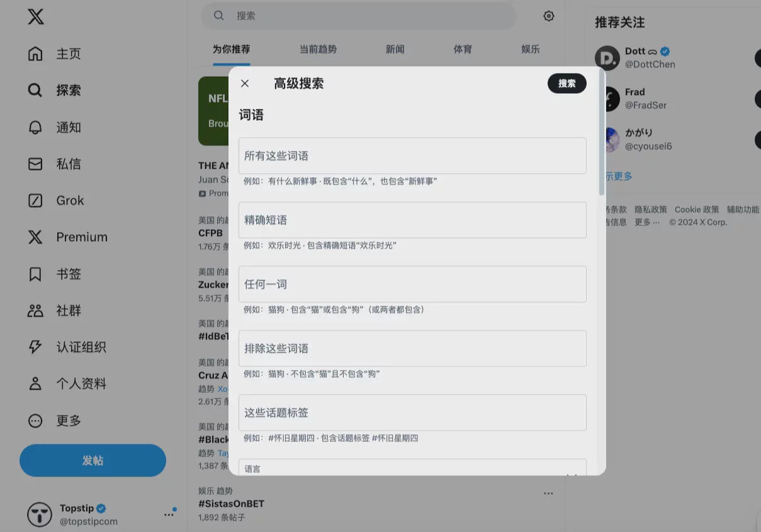Open the 认证组织 lightning icon
Image resolution: width=761 pixels, height=532 pixels.
[35, 347]
